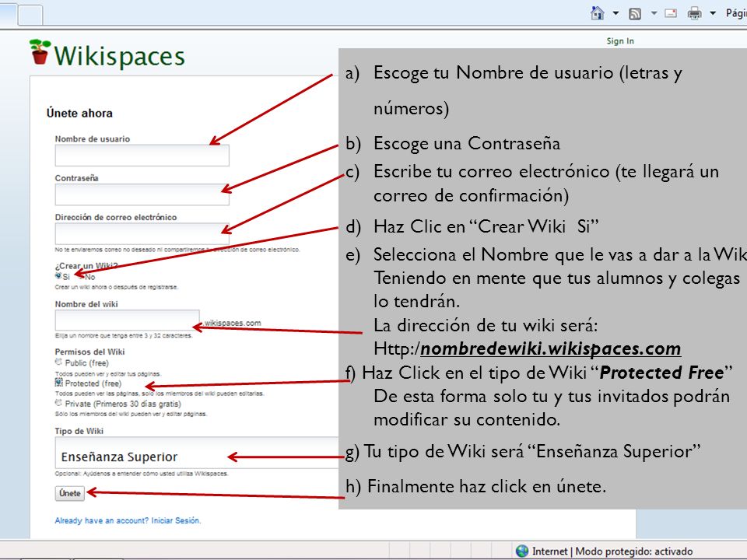The height and width of the screenshot is (560, 747).
Task: Select the No radio for Crear un Wiki
Action: pos(81,276)
